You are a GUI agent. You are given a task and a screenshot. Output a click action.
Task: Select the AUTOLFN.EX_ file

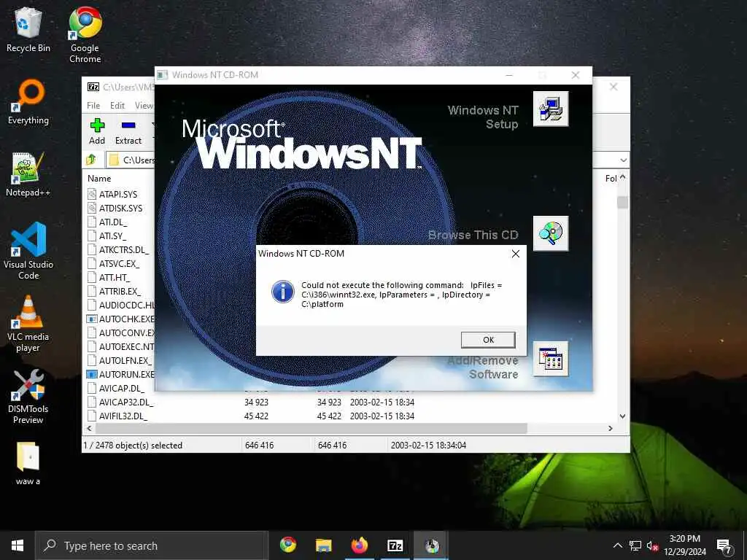pos(125,360)
